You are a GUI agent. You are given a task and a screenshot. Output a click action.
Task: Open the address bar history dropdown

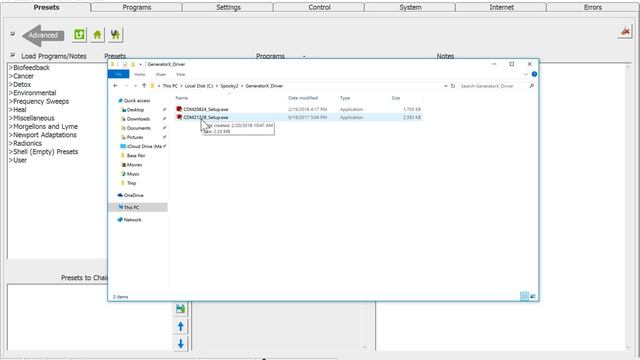coord(445,86)
